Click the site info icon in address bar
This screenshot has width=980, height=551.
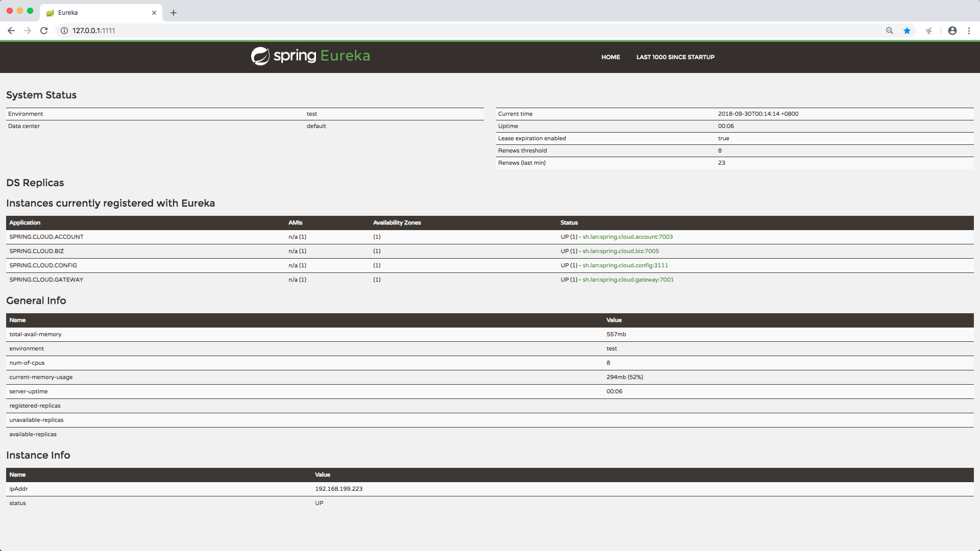click(x=64, y=31)
